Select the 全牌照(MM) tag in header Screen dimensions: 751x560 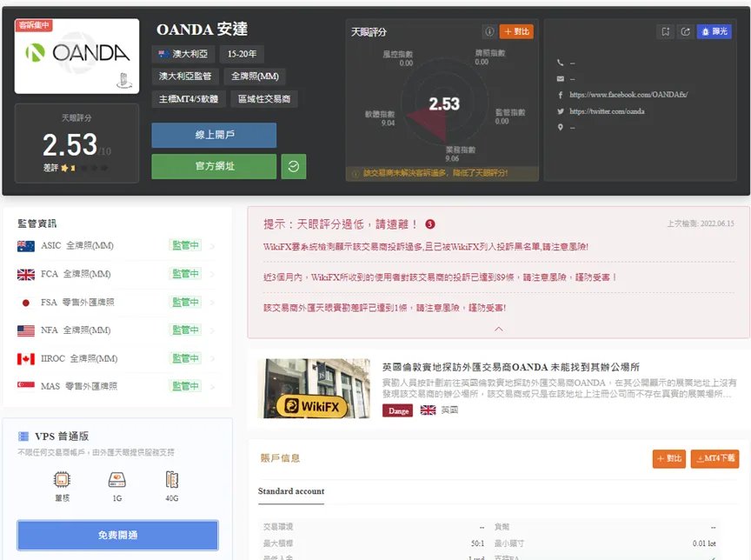coord(255,77)
